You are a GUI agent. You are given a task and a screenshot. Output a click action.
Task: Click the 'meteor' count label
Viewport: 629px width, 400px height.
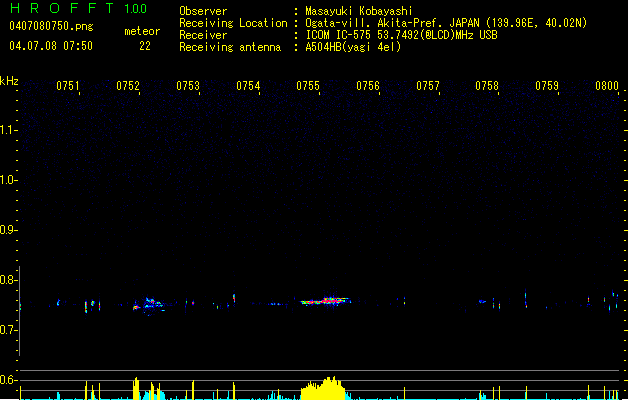[x=142, y=31]
